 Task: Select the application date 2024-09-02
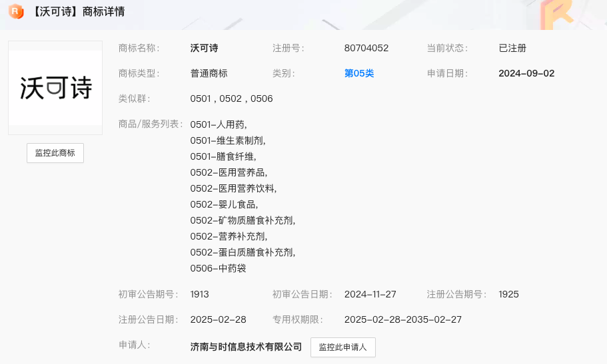[x=526, y=73]
